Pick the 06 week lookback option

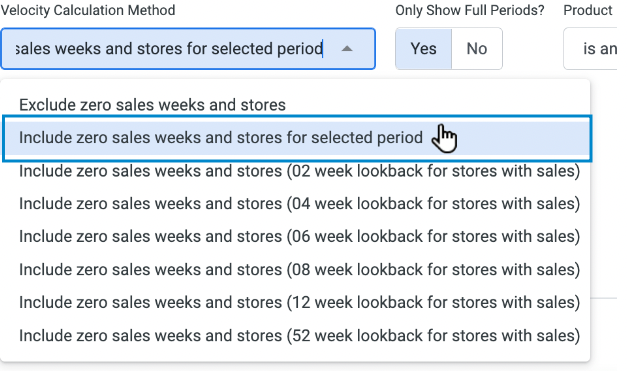pos(295,237)
